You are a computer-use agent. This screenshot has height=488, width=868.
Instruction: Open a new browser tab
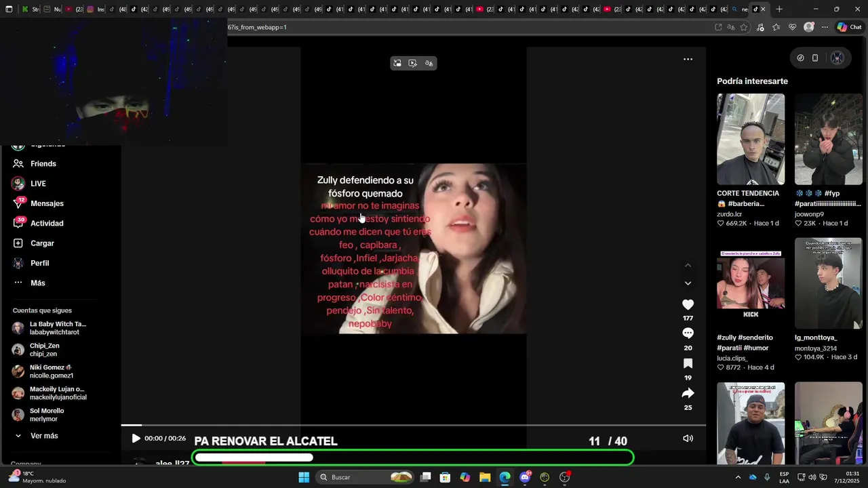pyautogui.click(x=779, y=9)
